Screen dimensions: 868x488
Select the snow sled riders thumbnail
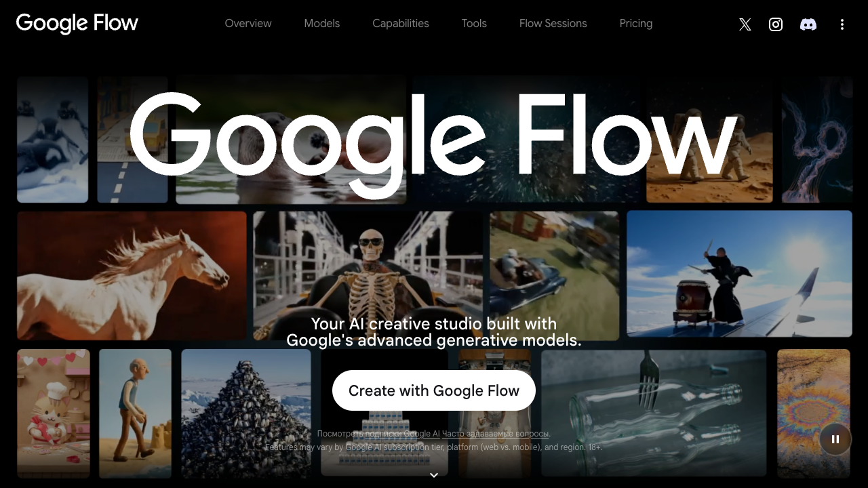(52, 140)
